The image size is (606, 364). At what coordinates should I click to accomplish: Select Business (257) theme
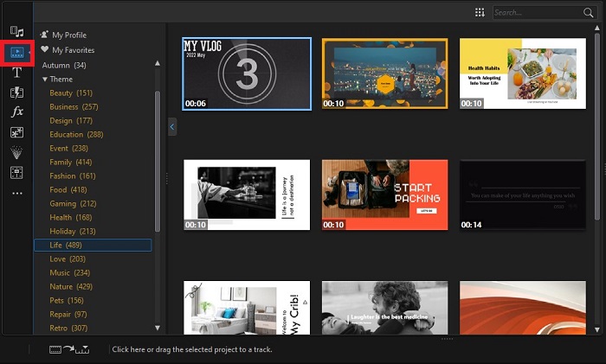(74, 107)
